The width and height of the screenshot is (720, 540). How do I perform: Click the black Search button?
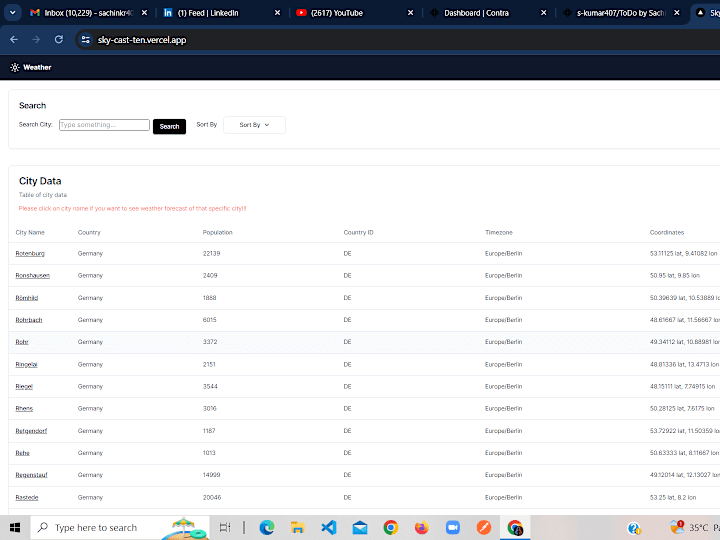pyautogui.click(x=169, y=126)
